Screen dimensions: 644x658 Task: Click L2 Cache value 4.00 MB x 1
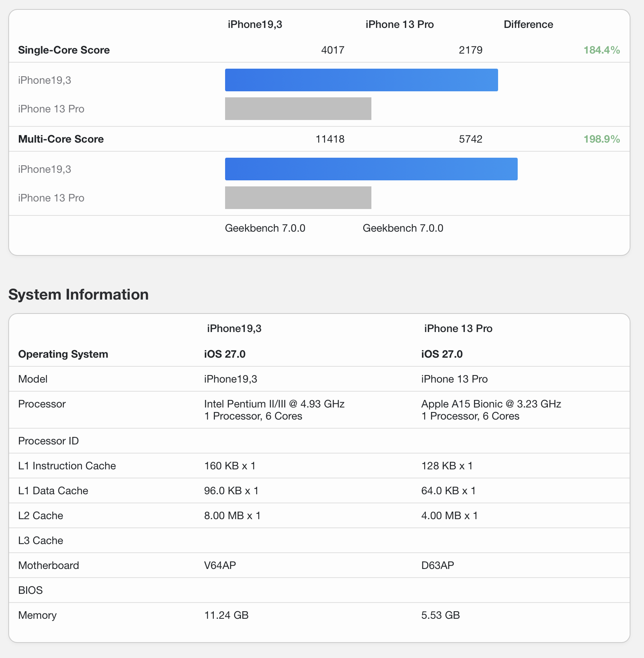(449, 516)
